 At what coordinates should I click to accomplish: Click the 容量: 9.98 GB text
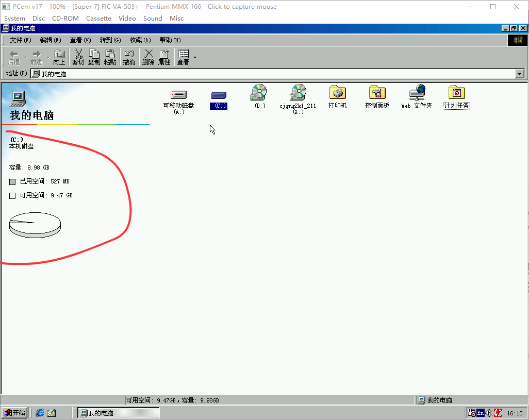(29, 167)
